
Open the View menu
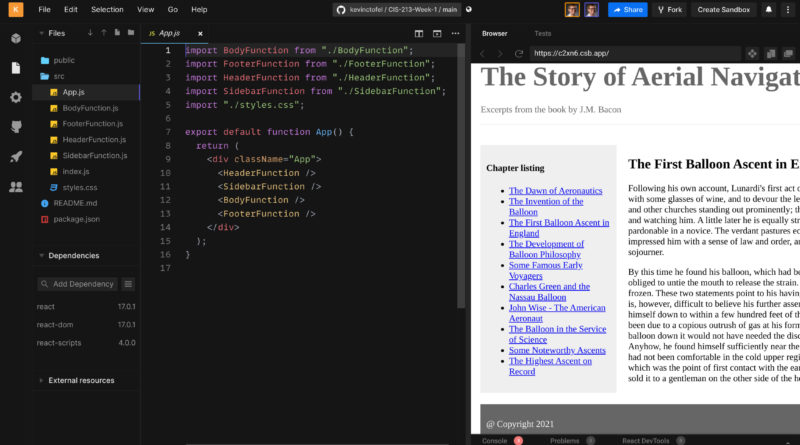coord(145,10)
